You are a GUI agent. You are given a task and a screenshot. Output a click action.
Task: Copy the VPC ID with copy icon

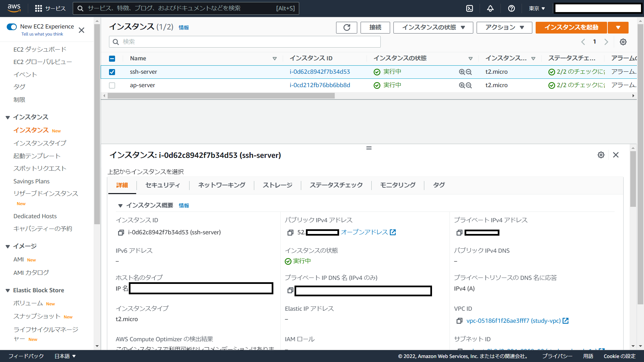pos(459,321)
